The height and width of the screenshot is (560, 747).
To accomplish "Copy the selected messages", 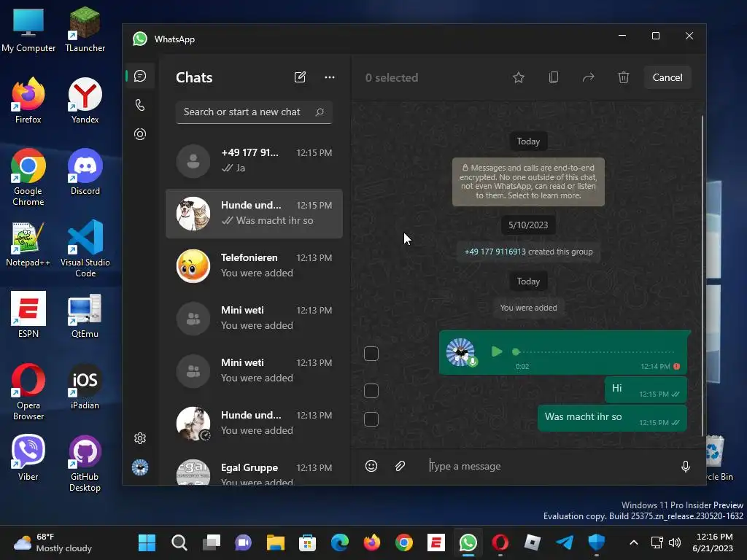I will (554, 77).
